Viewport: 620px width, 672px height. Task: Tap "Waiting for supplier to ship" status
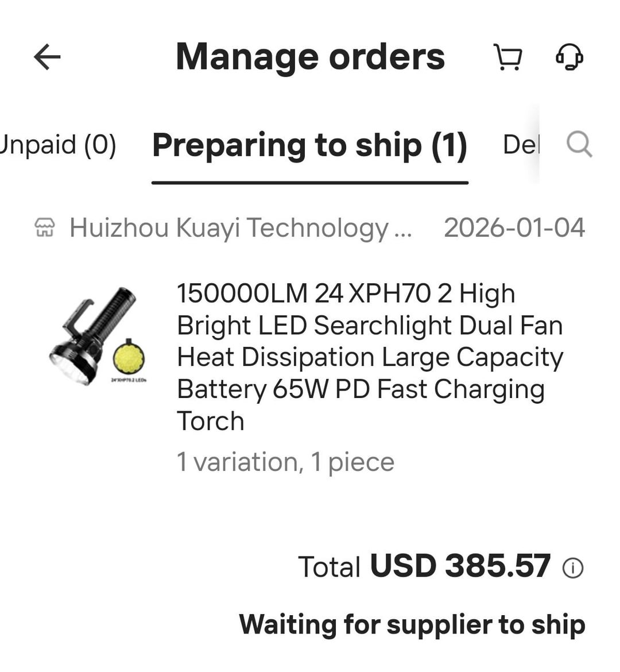point(412,624)
